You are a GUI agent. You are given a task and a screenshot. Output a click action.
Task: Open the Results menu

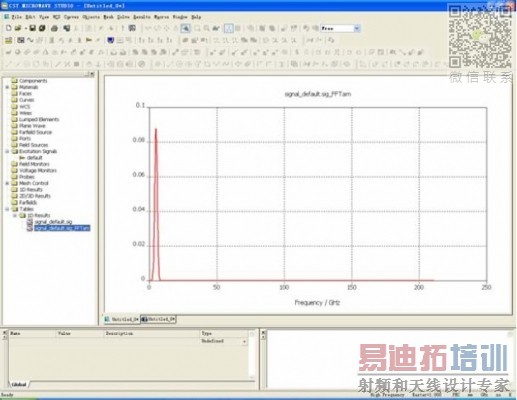(x=142, y=17)
